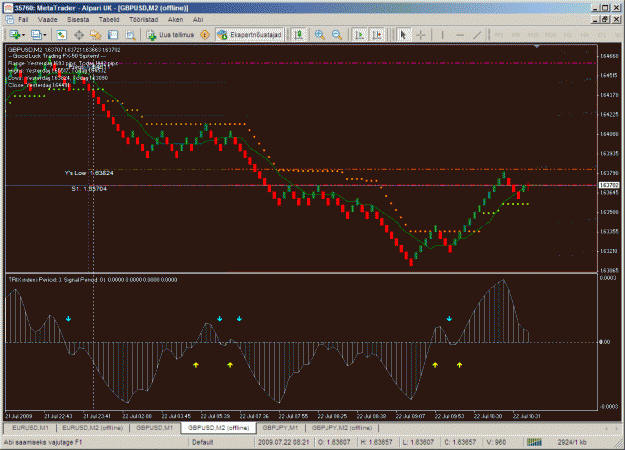Image resolution: width=625 pixels, height=450 pixels.
Task: Select the vertical line drawing tool
Action: tap(442, 35)
